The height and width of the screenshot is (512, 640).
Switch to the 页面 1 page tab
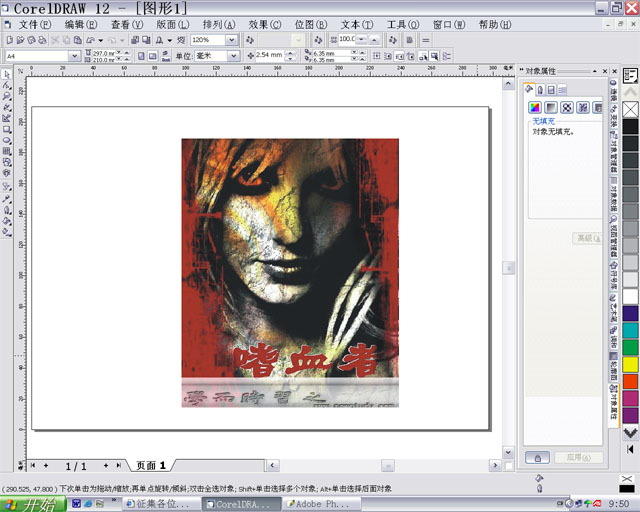coord(151,465)
